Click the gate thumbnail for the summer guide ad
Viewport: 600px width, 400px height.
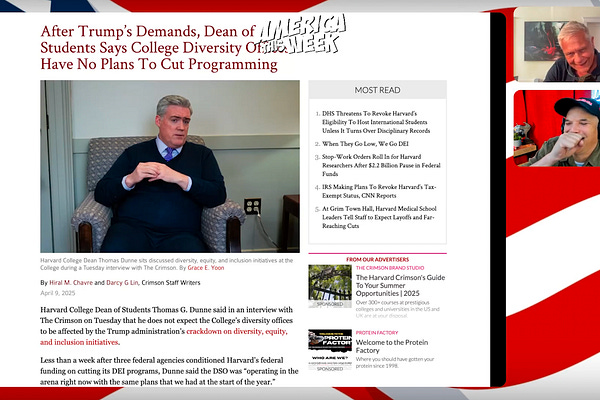[x=330, y=286]
